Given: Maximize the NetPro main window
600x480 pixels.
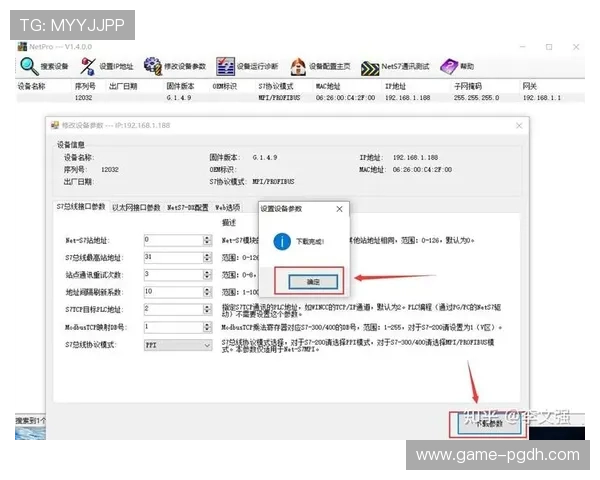Looking at the screenshot, I should (549, 47).
